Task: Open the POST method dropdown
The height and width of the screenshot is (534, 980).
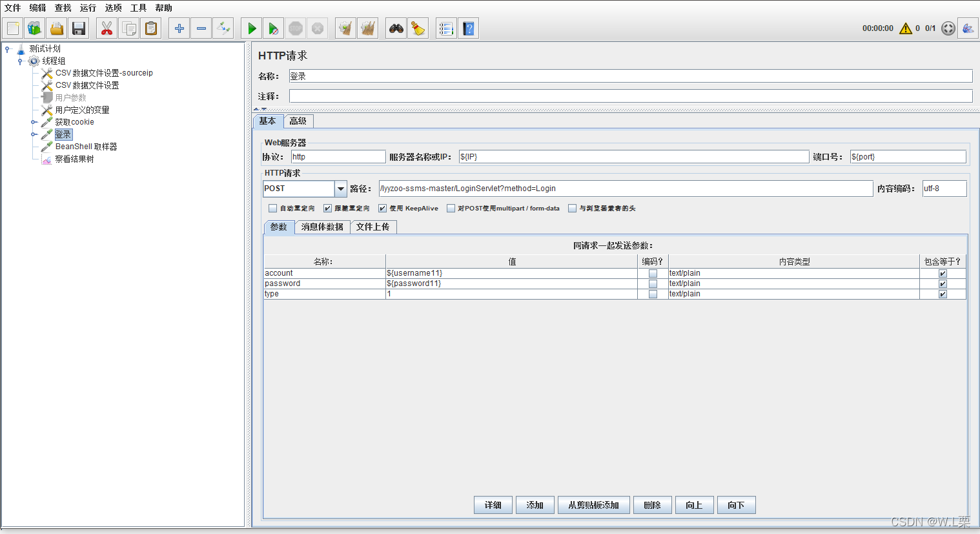Action: tap(341, 189)
